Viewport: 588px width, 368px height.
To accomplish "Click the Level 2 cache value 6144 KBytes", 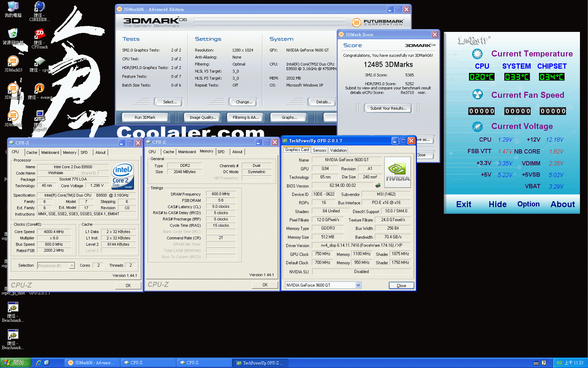I will click(118, 244).
